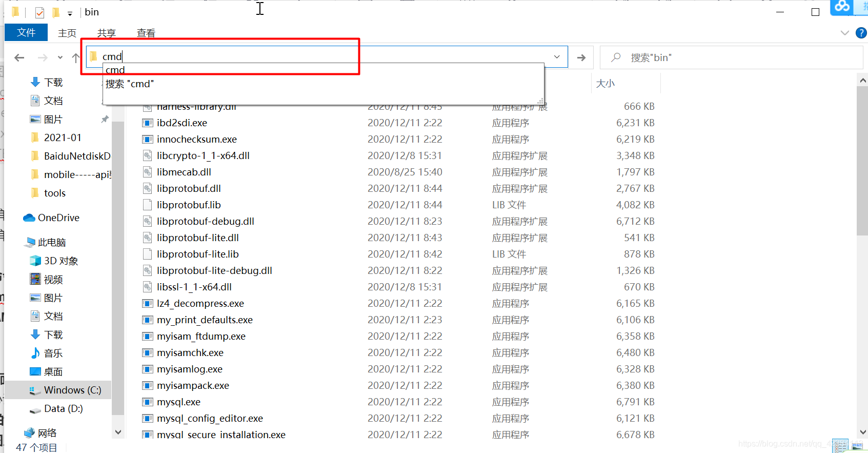Open 3D 对象 folder
Viewport: 868px width, 453px height.
pyautogui.click(x=61, y=261)
